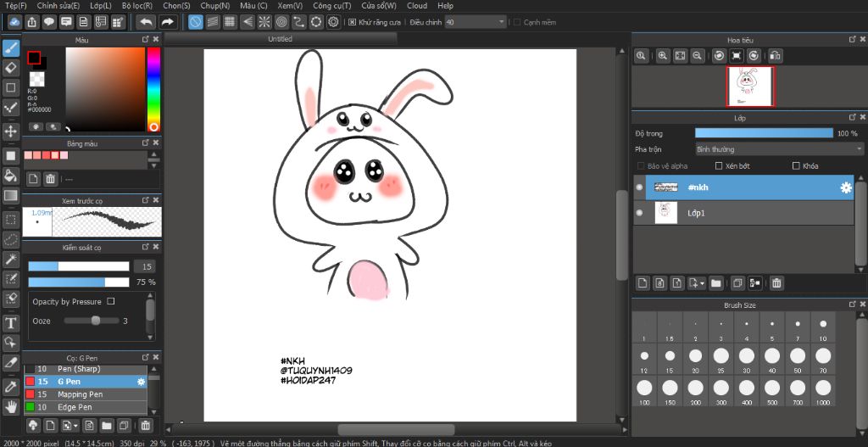868x447 pixels.
Task: Select the Hand pan tool
Action: (x=10, y=406)
